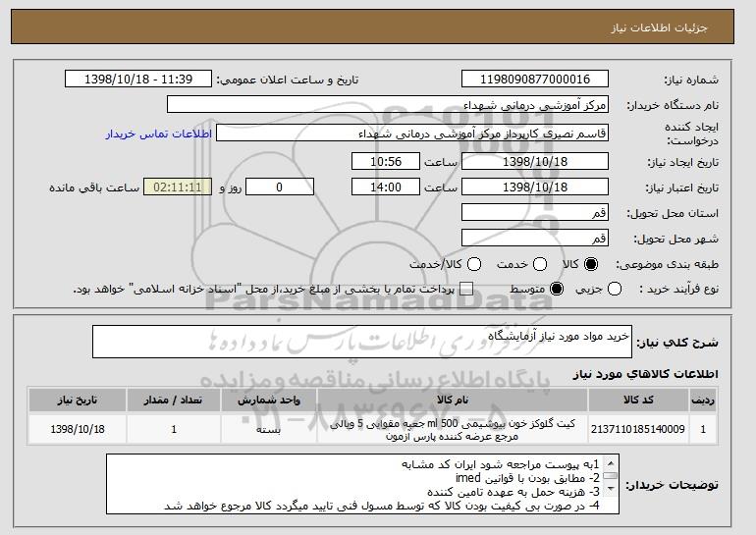Click the need number field 1198090877000016
The width and height of the screenshot is (756, 535).
[535, 80]
